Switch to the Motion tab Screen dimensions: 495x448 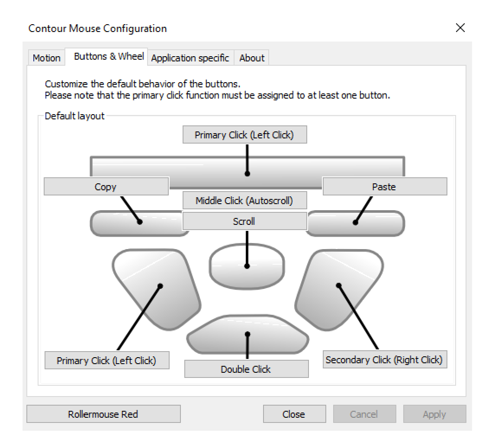click(x=46, y=58)
